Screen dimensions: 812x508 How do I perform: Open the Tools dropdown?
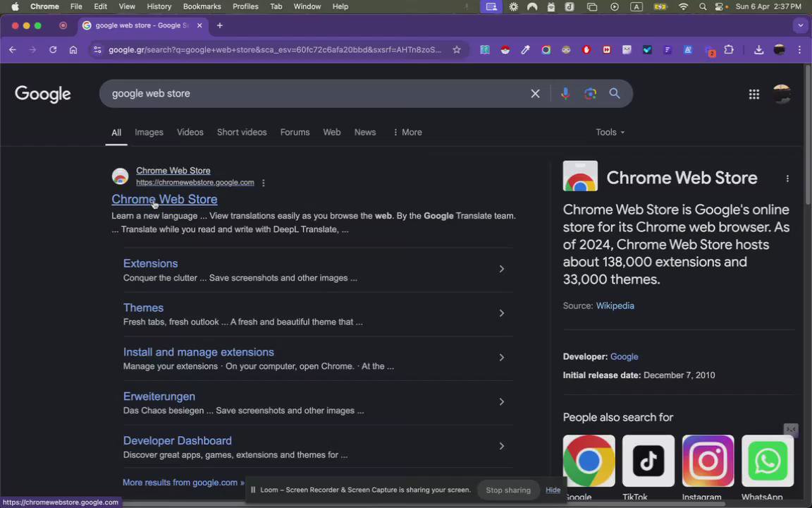coord(610,132)
